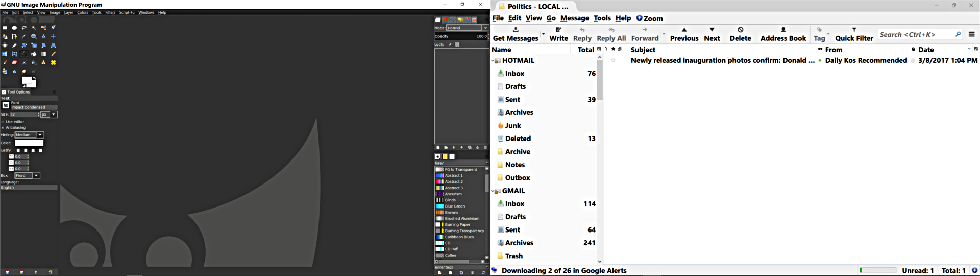Open the Colors menu in GIMP
The height and width of the screenshot is (276, 980).
tap(83, 12)
